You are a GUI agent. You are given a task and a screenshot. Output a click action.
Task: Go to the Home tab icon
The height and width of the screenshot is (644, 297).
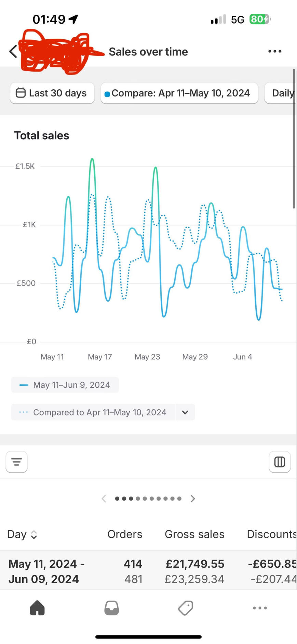(x=37, y=608)
